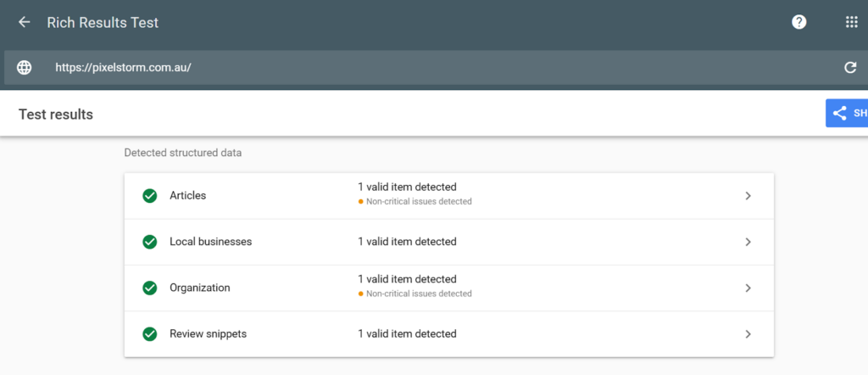Click the back arrow icon

[24, 22]
